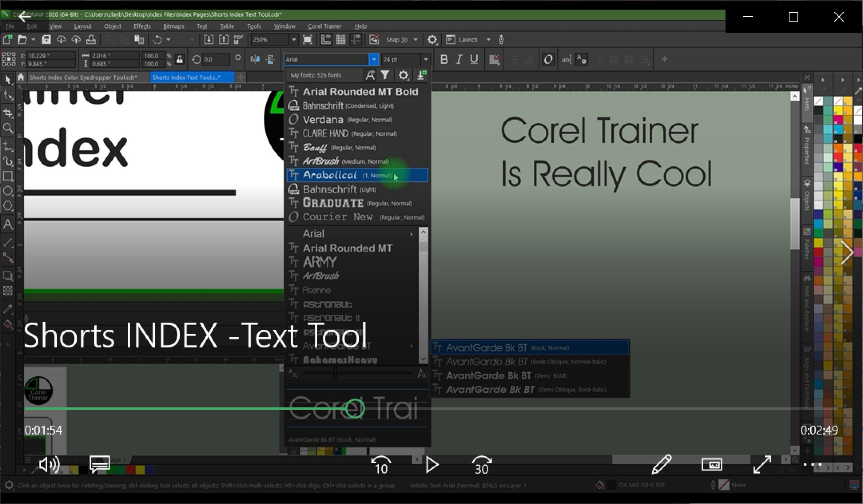This screenshot has width=863, height=504.
Task: Select the Polygon tool
Action: [x=8, y=206]
